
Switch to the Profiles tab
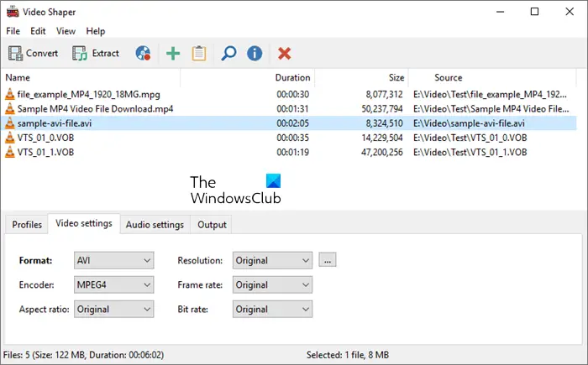point(27,225)
